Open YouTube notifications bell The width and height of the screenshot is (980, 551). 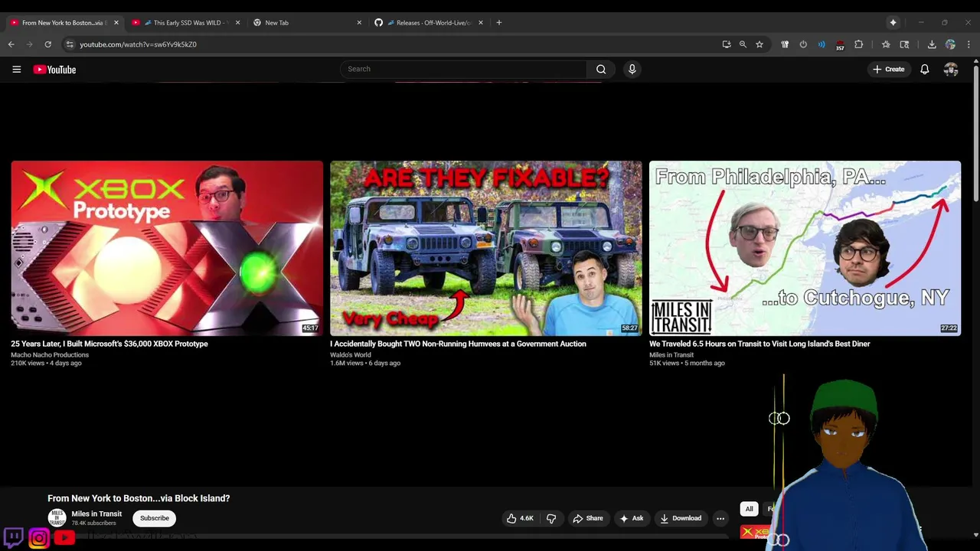click(x=925, y=69)
